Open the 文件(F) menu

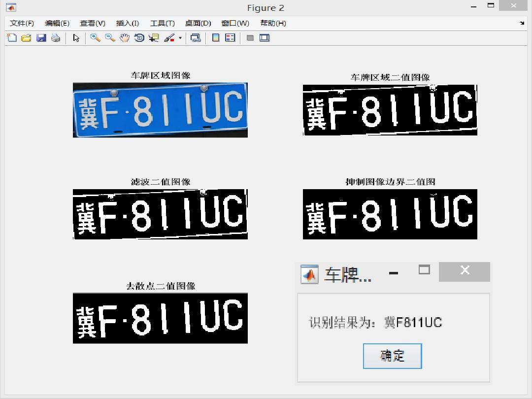click(22, 23)
